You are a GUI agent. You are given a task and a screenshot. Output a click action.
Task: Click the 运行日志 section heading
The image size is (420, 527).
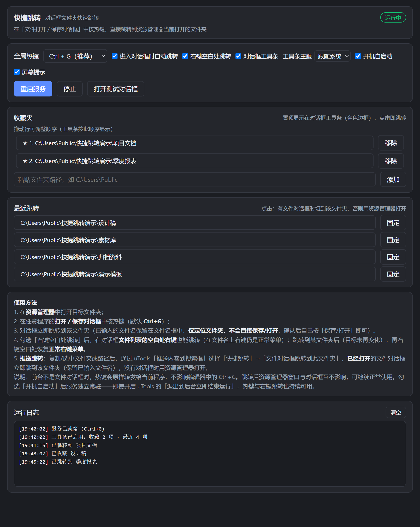coord(26,413)
